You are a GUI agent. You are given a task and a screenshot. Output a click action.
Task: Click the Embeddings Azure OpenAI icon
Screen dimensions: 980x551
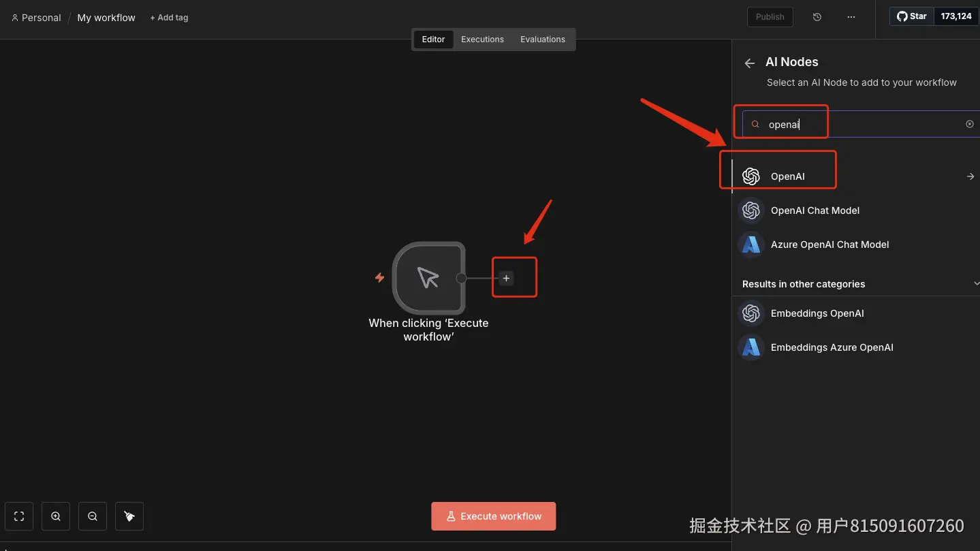(x=751, y=347)
